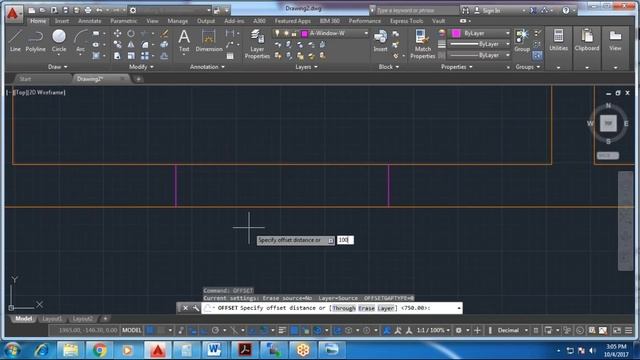Activate the Move tool in Modify
Viewport: 640px width, 360px height.
coord(117,33)
